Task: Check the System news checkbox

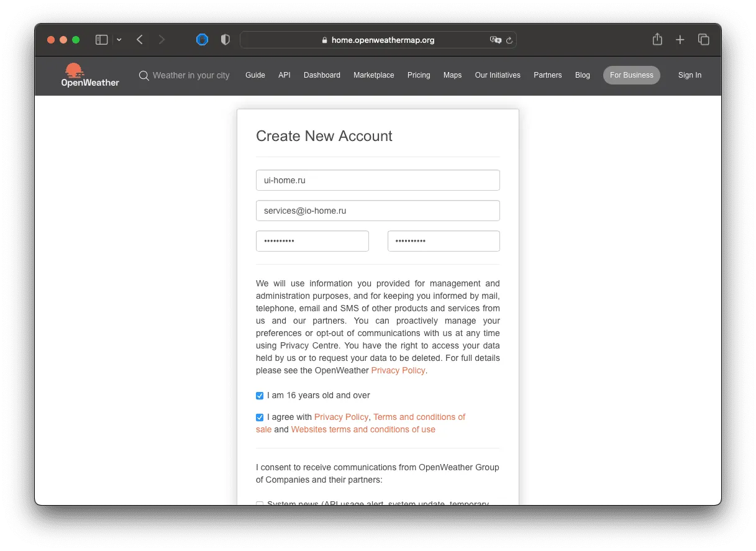Action: click(260, 504)
